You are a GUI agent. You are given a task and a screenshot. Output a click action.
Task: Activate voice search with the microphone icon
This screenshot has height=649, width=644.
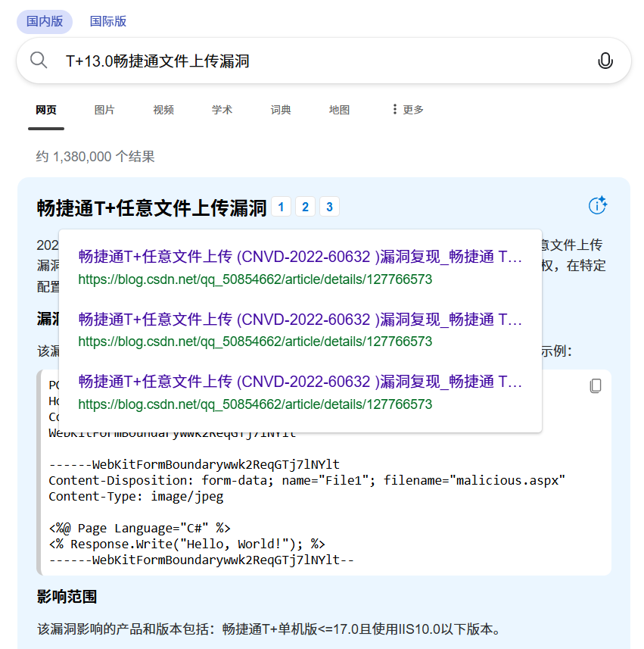[605, 60]
